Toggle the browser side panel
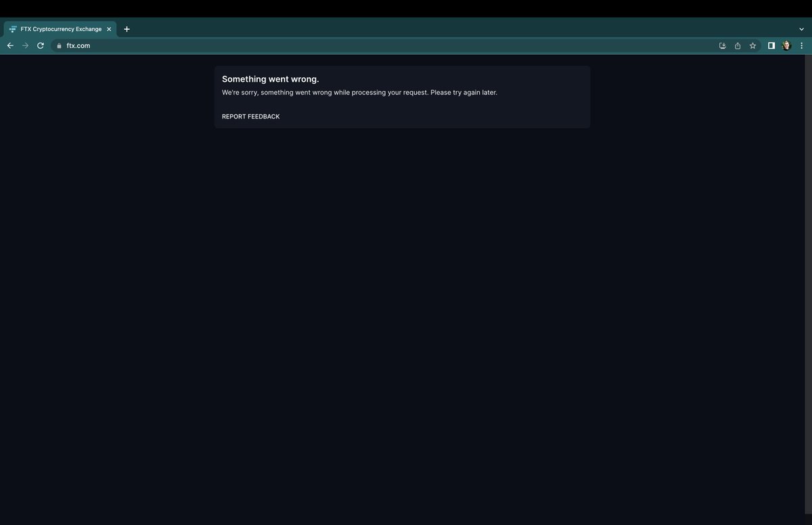812x525 pixels. tap(771, 45)
